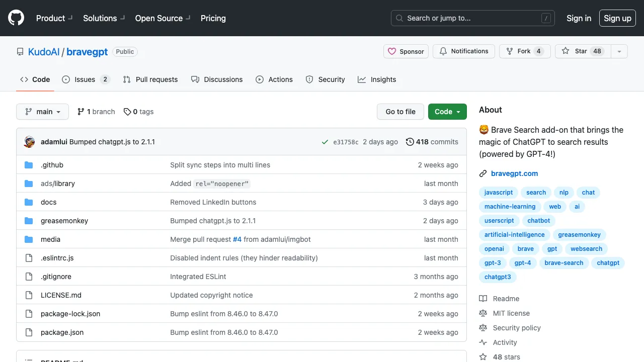Screen dimensions: 644x362
Task: Click the link icon beside bravegpt.com
Action: pyautogui.click(x=483, y=173)
